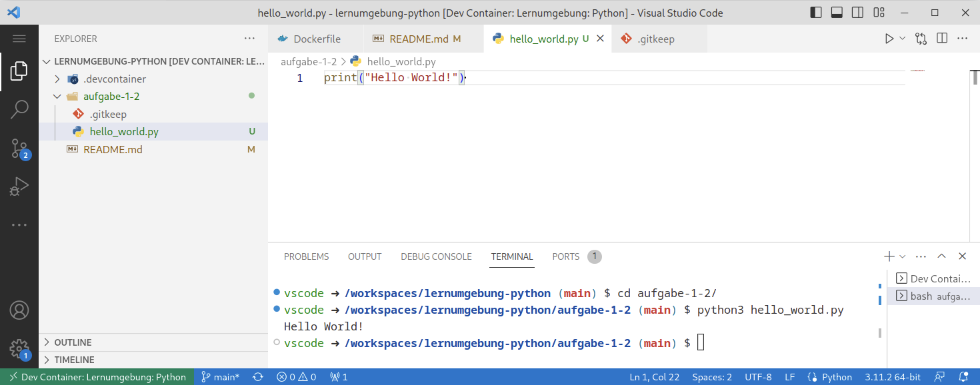Click the Split Editor Right icon
The height and width of the screenshot is (385, 980).
pos(942,39)
